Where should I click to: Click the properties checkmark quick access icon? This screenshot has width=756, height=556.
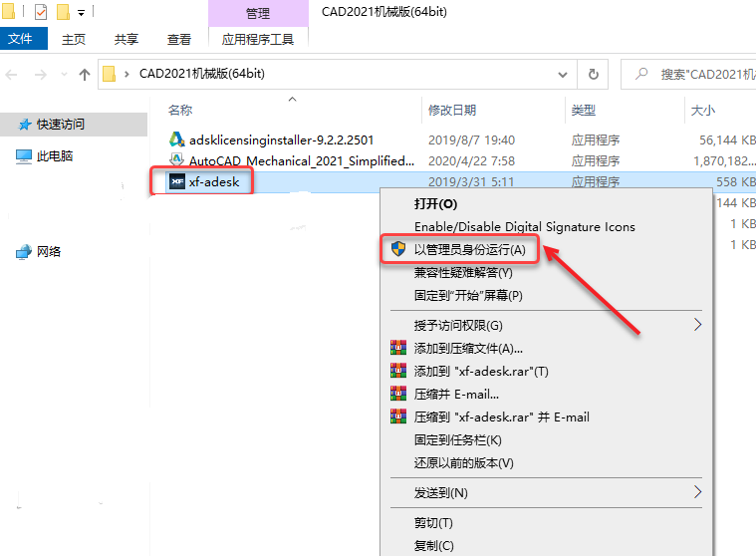41,12
